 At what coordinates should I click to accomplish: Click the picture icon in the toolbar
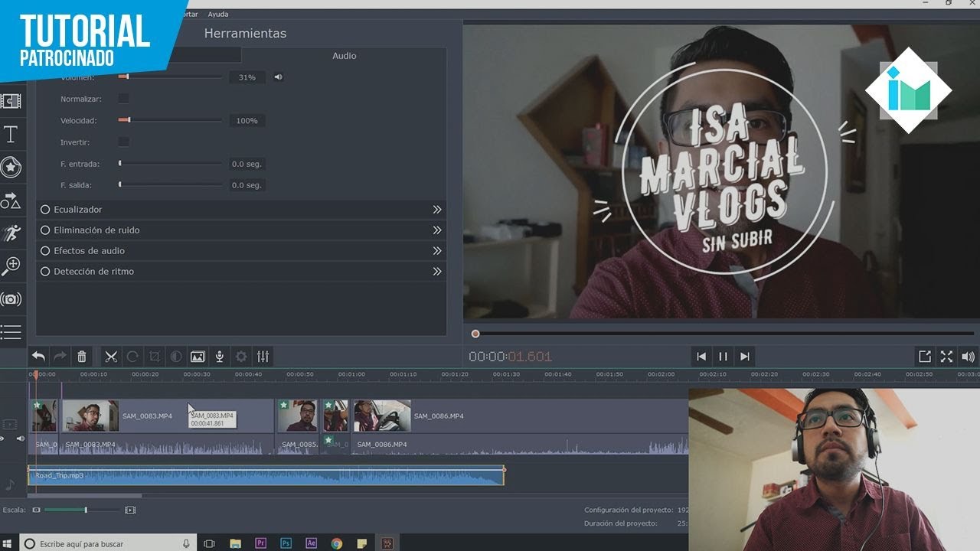[198, 357]
